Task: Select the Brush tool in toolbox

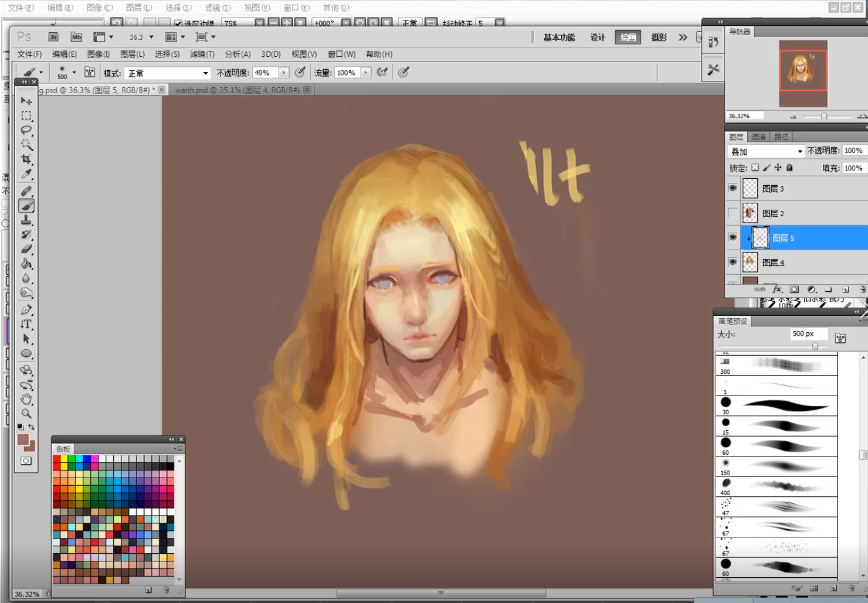Action: tap(26, 206)
